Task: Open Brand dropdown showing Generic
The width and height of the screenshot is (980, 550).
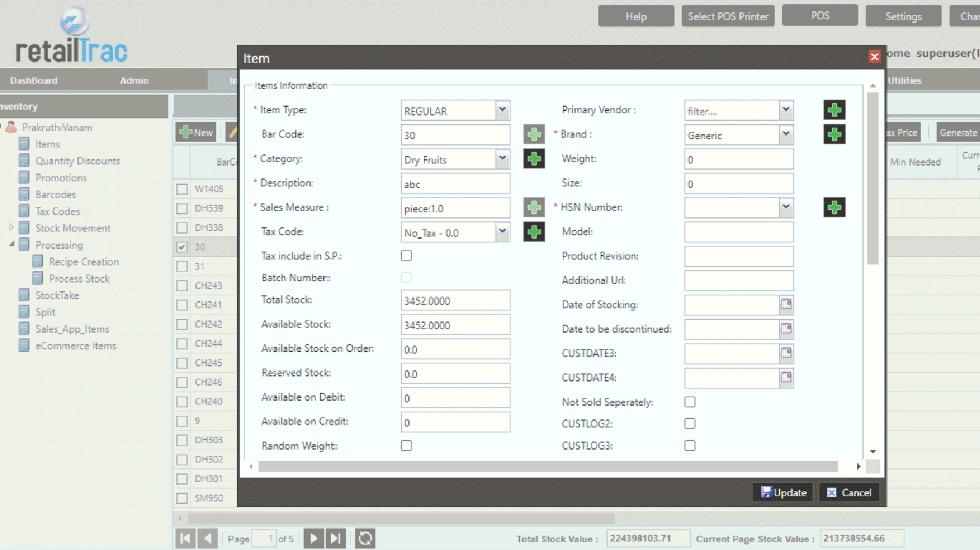Action: [x=786, y=135]
